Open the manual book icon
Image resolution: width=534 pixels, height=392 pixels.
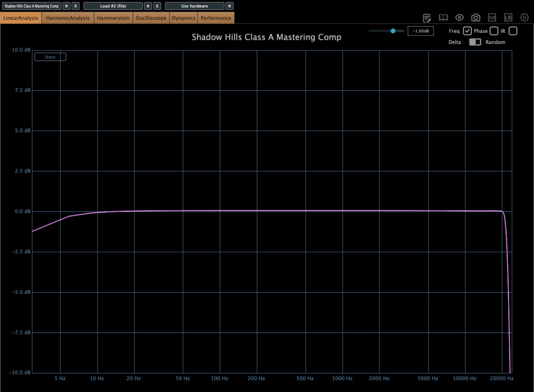point(443,18)
